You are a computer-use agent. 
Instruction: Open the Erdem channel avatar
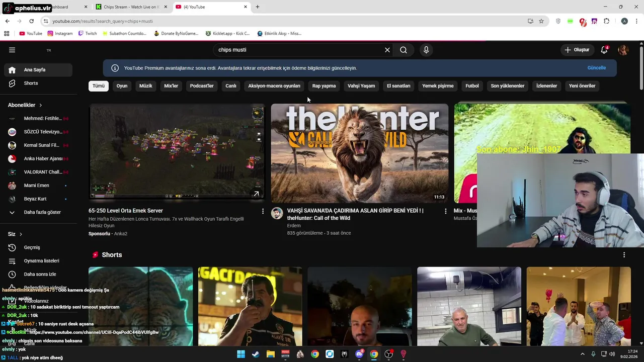pyautogui.click(x=277, y=213)
